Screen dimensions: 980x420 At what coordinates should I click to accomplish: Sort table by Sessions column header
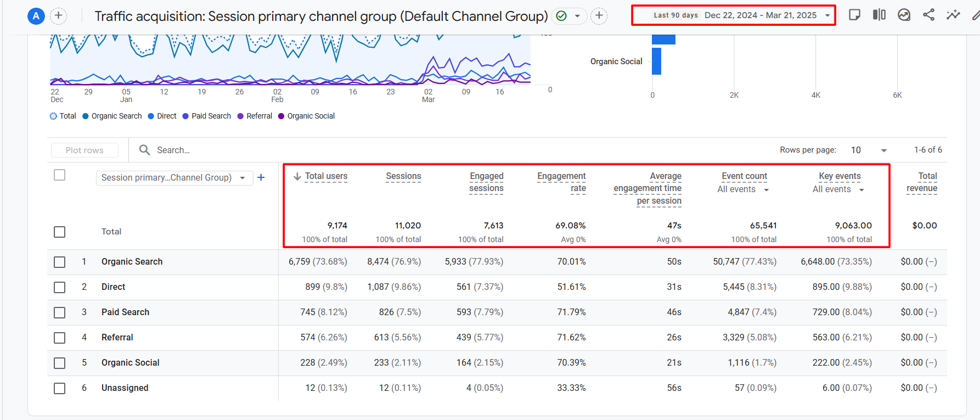click(403, 176)
